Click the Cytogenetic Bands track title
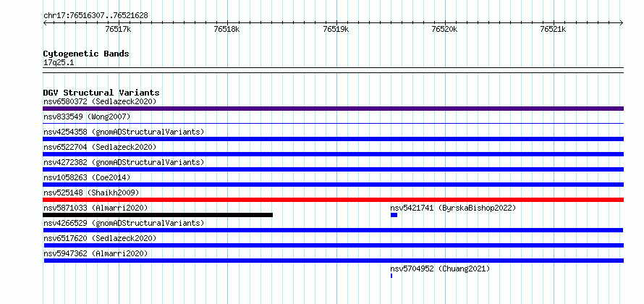This screenshot has width=644, height=304. click(x=86, y=54)
